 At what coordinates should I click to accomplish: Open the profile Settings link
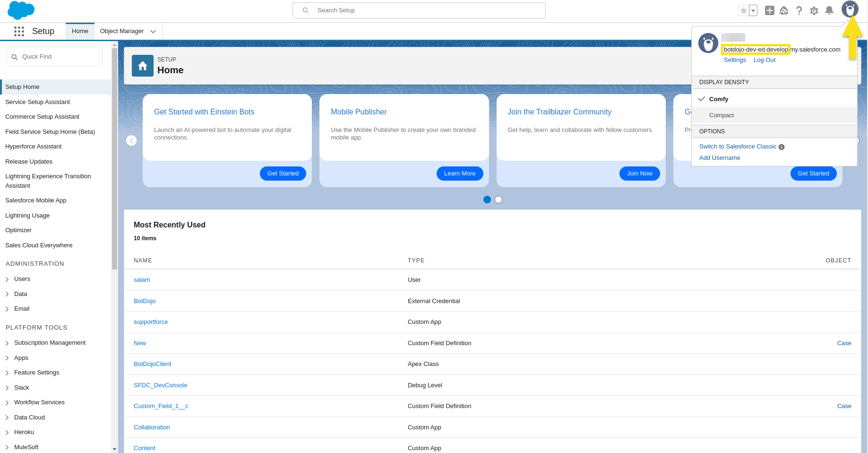[735, 60]
